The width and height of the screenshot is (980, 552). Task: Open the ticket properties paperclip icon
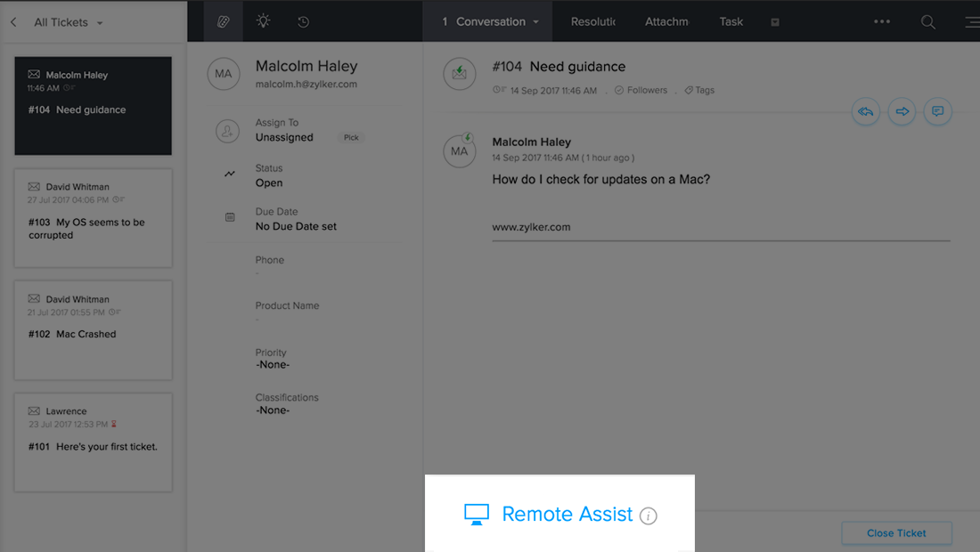[x=223, y=22]
